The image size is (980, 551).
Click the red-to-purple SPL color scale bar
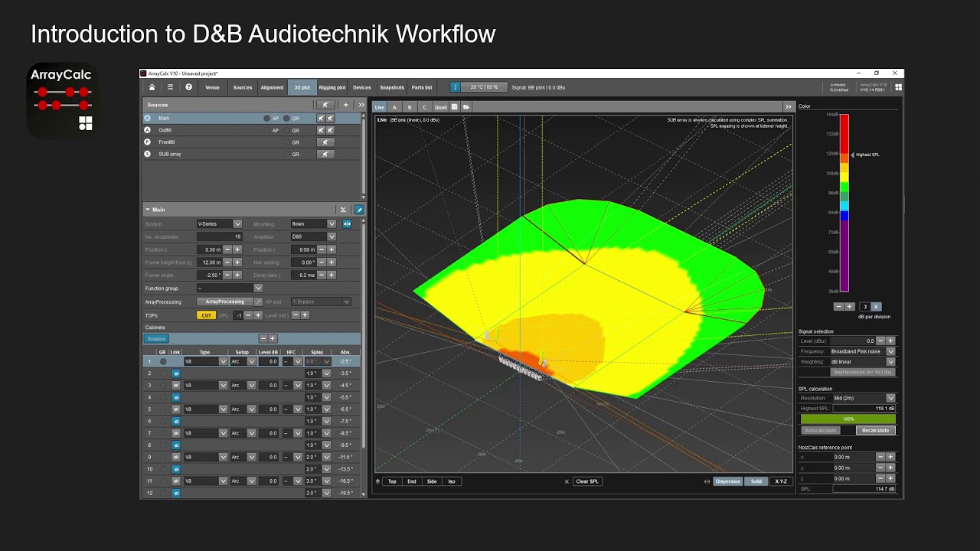[x=844, y=203]
